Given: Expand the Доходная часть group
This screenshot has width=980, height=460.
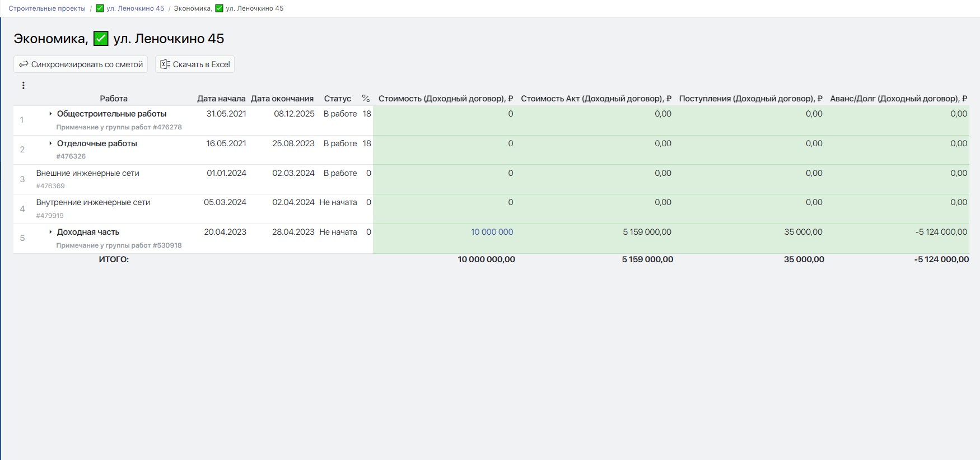Looking at the screenshot, I should tap(50, 232).
